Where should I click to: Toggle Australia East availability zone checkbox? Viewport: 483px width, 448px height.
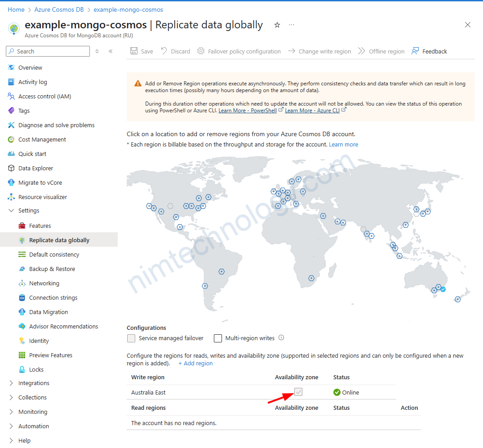pos(298,392)
